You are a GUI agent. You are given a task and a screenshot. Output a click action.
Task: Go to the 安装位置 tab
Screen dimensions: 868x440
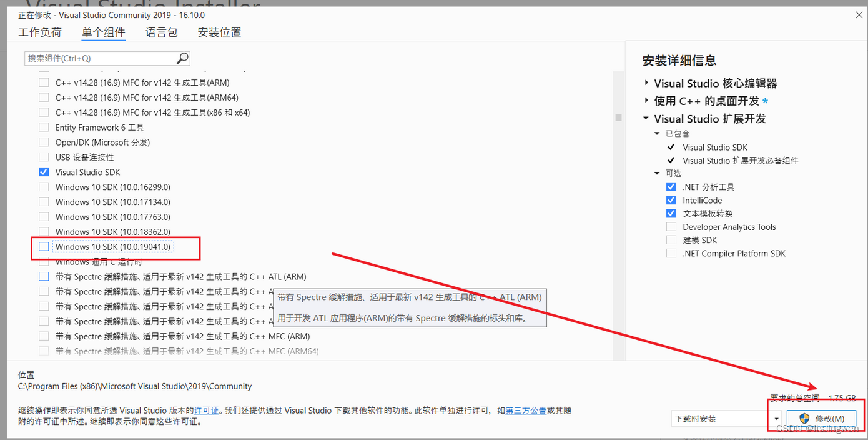click(220, 32)
